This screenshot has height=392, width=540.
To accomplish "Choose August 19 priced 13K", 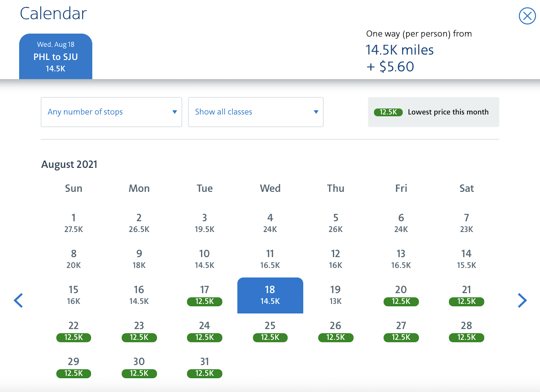I will [x=335, y=295].
